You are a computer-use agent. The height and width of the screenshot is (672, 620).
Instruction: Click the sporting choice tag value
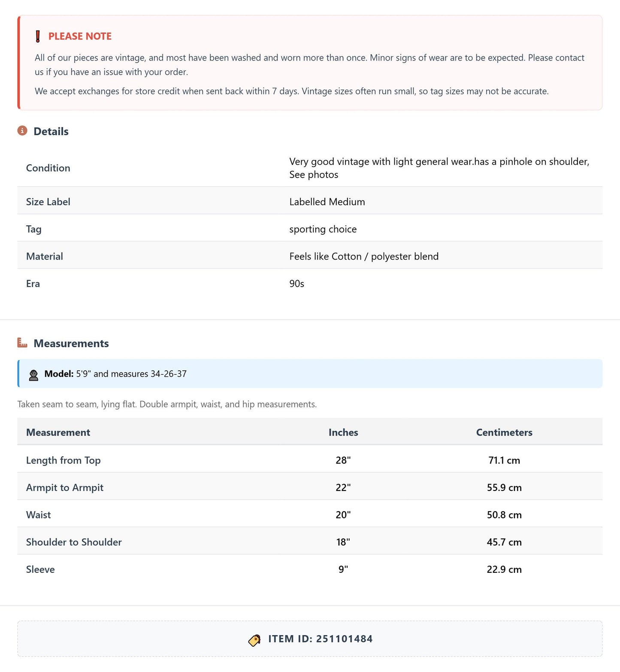pos(323,229)
